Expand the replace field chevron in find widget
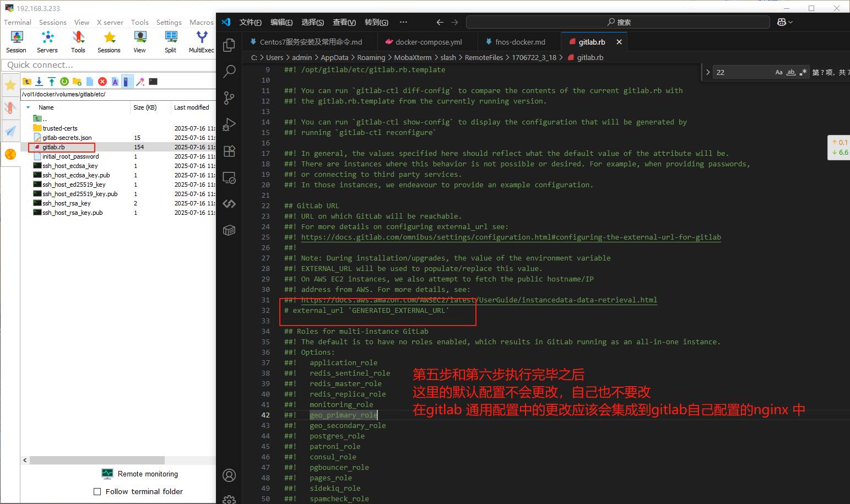Screen dimensions: 850x504 708,72
